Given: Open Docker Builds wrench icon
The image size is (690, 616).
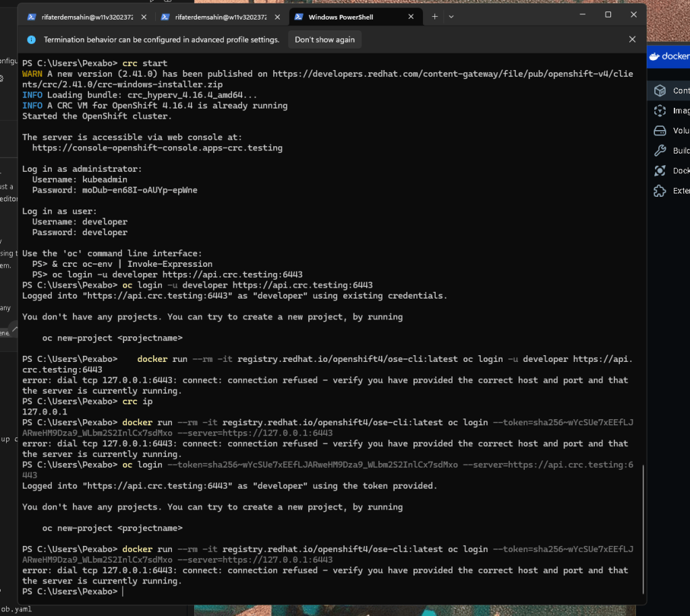Looking at the screenshot, I should (x=660, y=150).
